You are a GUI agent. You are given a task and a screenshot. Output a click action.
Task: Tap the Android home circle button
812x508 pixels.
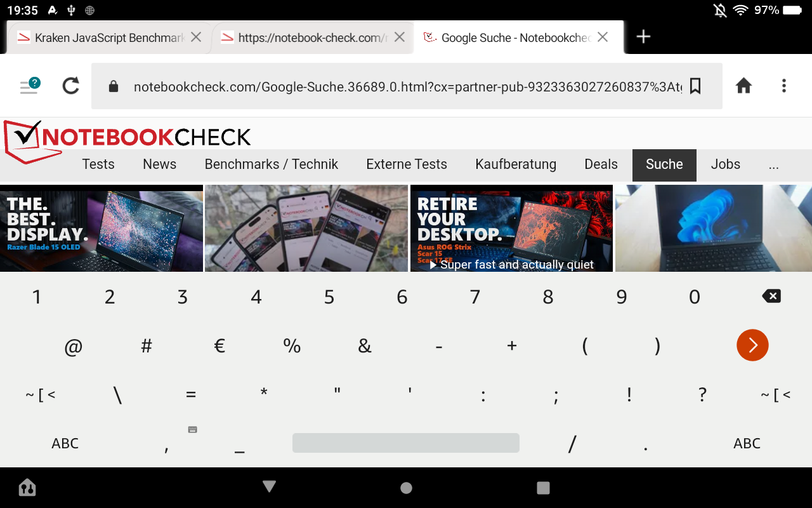(x=406, y=487)
